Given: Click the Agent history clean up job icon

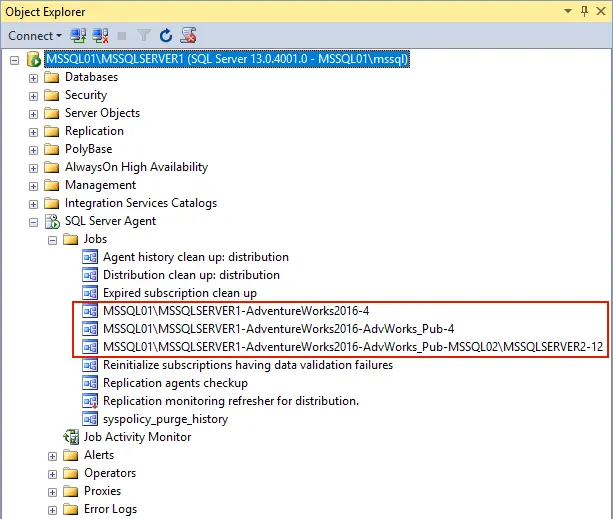Looking at the screenshot, I should pyautogui.click(x=90, y=257).
